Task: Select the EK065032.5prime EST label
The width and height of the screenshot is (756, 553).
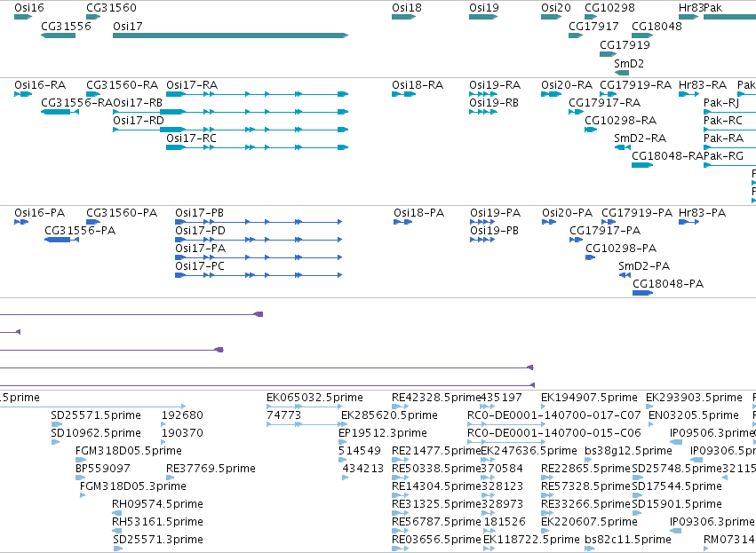Action: (x=314, y=398)
